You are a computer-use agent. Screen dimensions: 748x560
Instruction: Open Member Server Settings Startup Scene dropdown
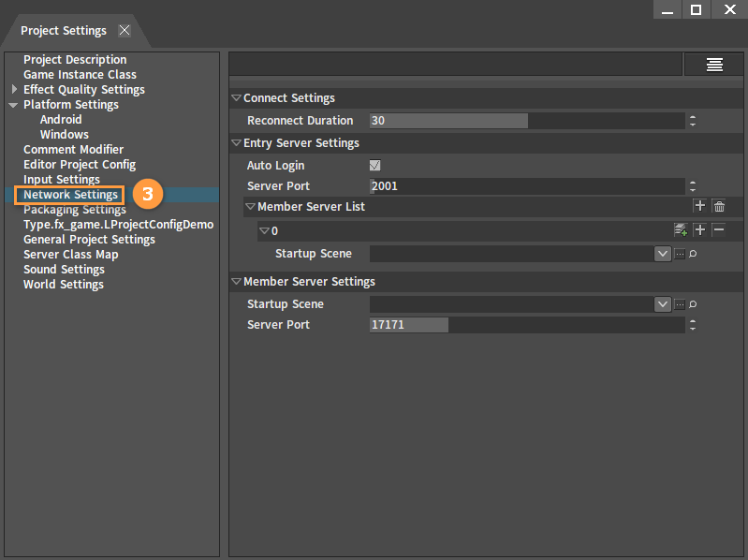(x=662, y=303)
